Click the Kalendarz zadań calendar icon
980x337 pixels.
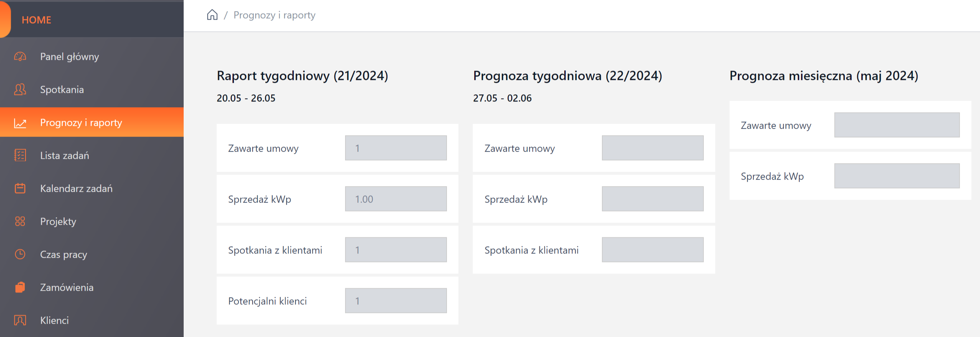pyautogui.click(x=20, y=188)
